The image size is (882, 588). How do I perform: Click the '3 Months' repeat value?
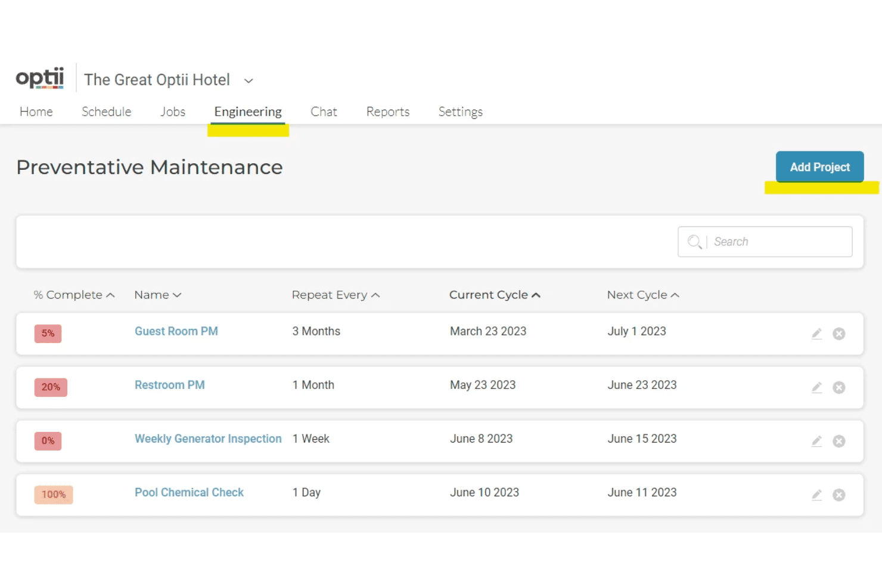click(316, 331)
